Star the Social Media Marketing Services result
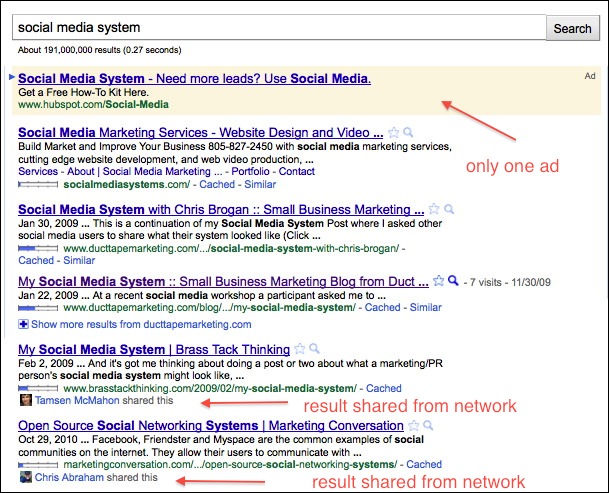The height and width of the screenshot is (493, 609). 393,132
